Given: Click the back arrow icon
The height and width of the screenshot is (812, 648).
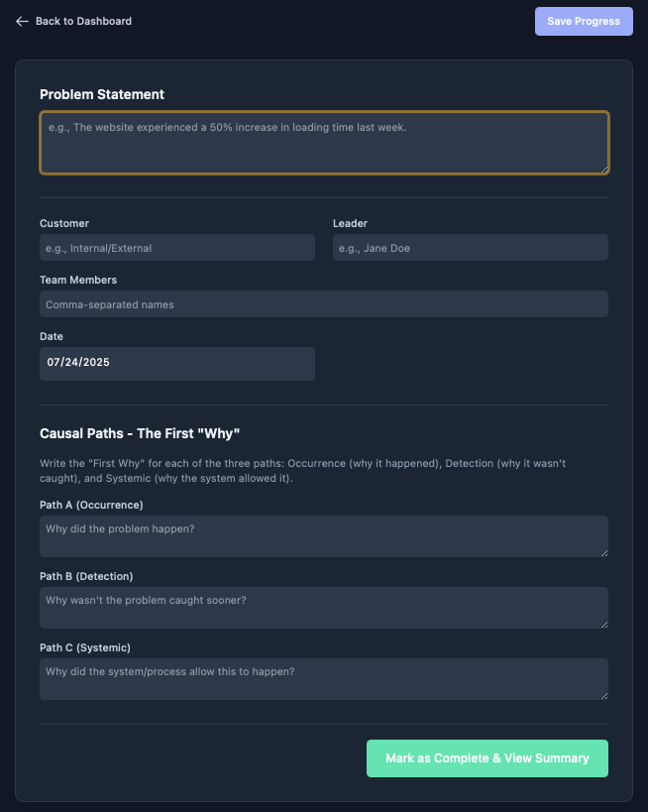Looking at the screenshot, I should point(22,21).
